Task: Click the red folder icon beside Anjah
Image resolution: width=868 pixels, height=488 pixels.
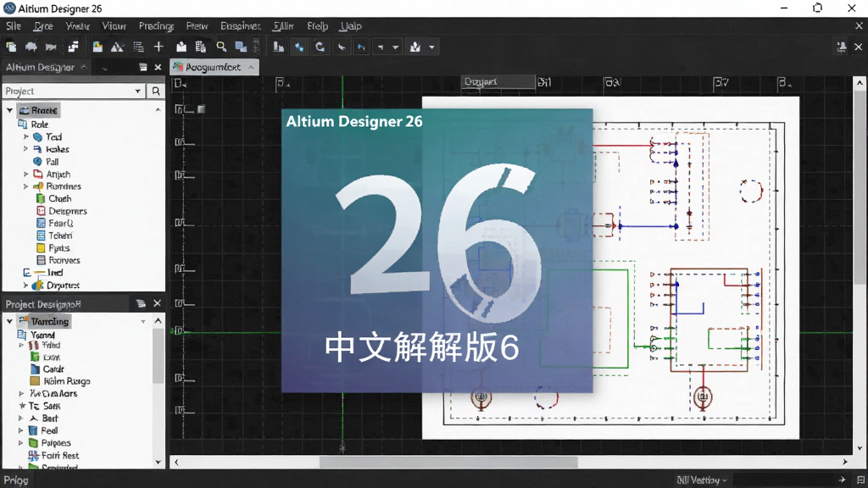Action: coord(38,174)
